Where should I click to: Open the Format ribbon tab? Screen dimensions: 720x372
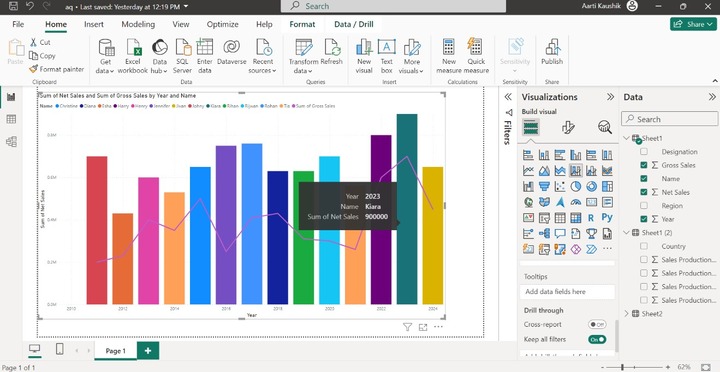tap(302, 24)
